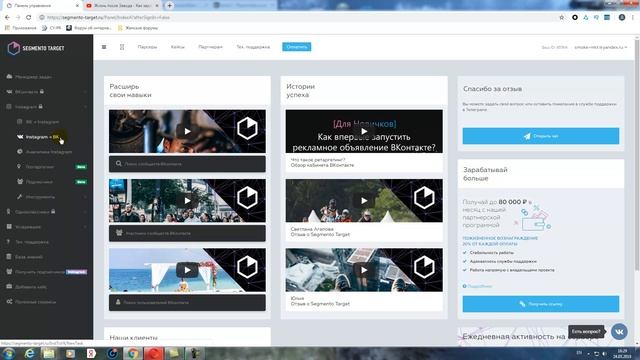640x360 pixels.
Task: Click the Поиск сообществ ВКонтакте bar
Action: click(187, 164)
